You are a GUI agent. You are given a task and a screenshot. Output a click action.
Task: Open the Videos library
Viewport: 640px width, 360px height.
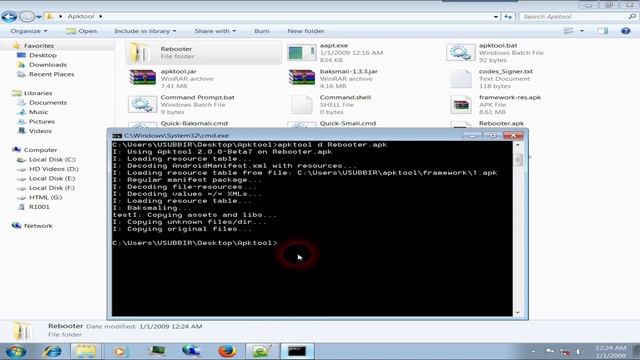click(x=40, y=131)
